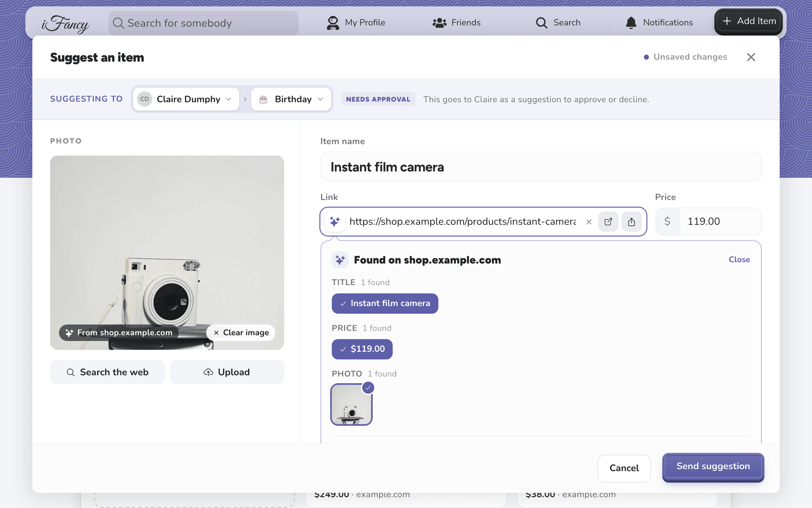Click the sparkle icon beside Found on shop.example.com

340,260
